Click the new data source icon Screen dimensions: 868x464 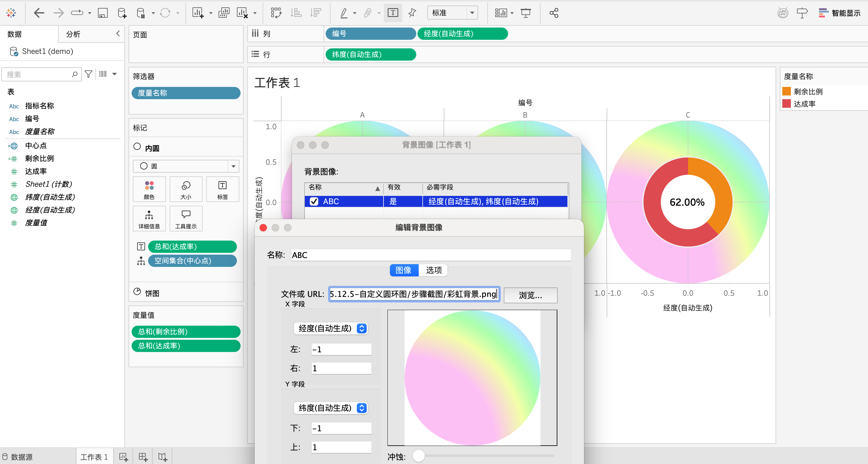(122, 13)
